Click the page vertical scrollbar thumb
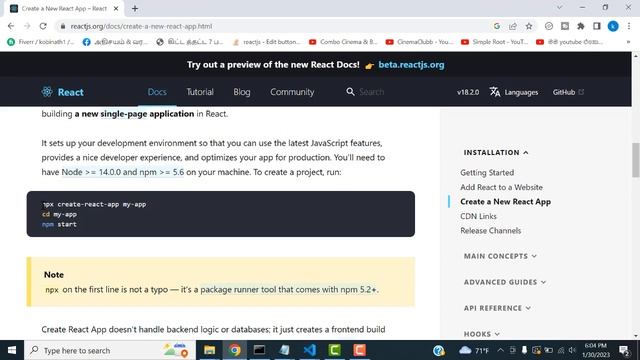 pos(636,160)
